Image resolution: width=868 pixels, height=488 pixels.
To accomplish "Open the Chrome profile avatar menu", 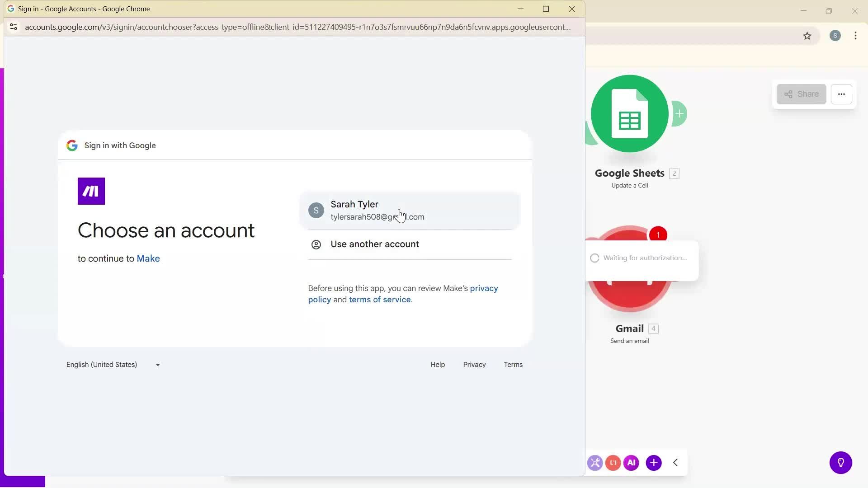I will tap(835, 36).
